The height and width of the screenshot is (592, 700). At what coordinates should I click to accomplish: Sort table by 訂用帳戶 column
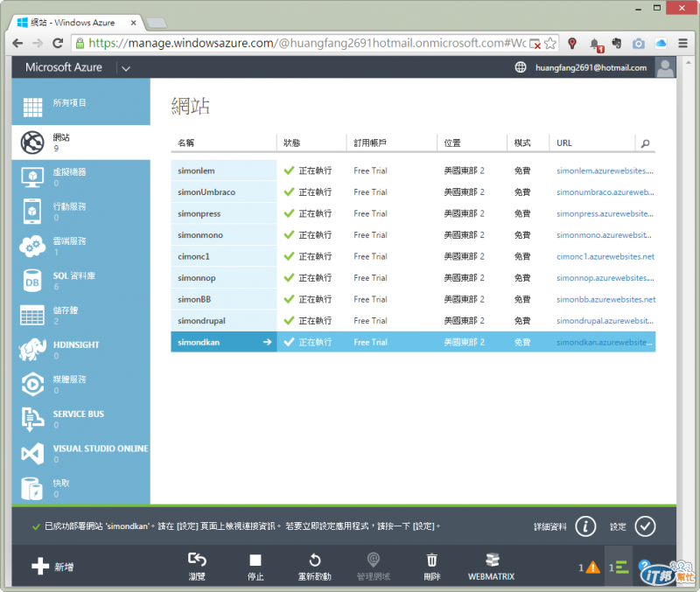[369, 143]
